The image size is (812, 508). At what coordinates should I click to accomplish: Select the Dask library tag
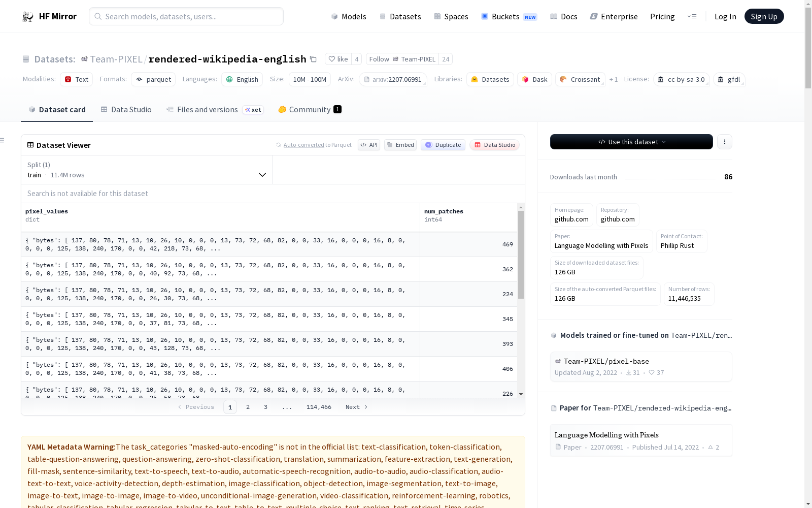(x=534, y=79)
